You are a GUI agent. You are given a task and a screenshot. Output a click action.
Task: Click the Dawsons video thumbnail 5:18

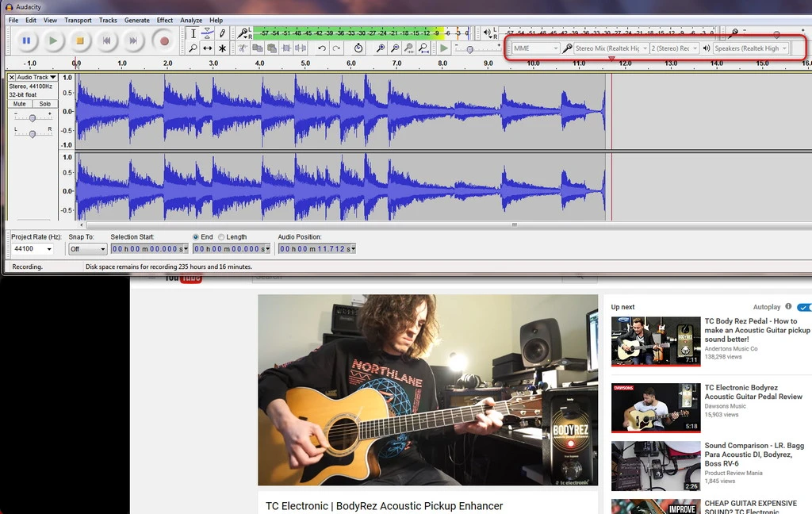pos(656,408)
